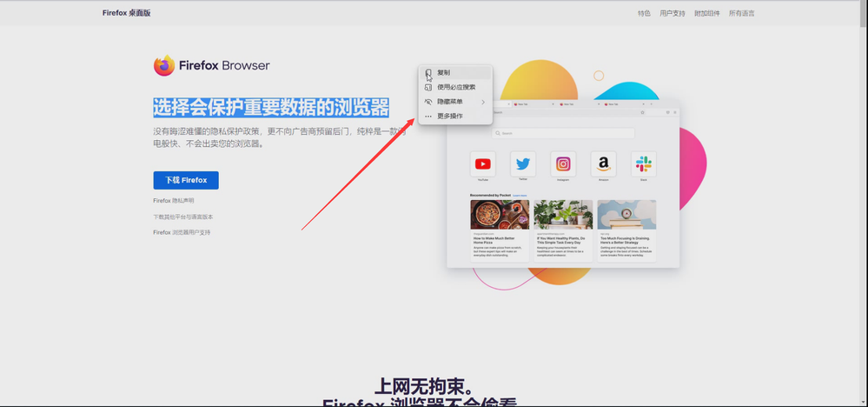The height and width of the screenshot is (407, 868).
Task: Click the YouTube shortcut tile
Action: 482,163
